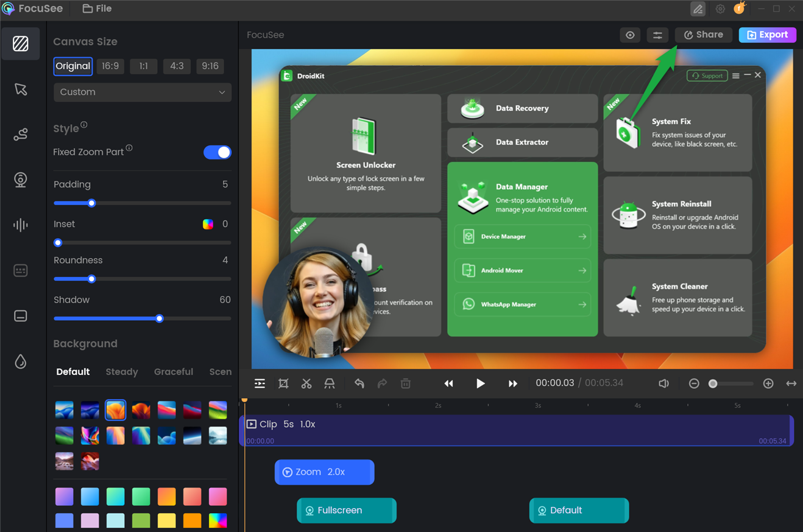The height and width of the screenshot is (532, 803).
Task: Open the watermark droplet sidebar icon
Action: pyautogui.click(x=21, y=362)
